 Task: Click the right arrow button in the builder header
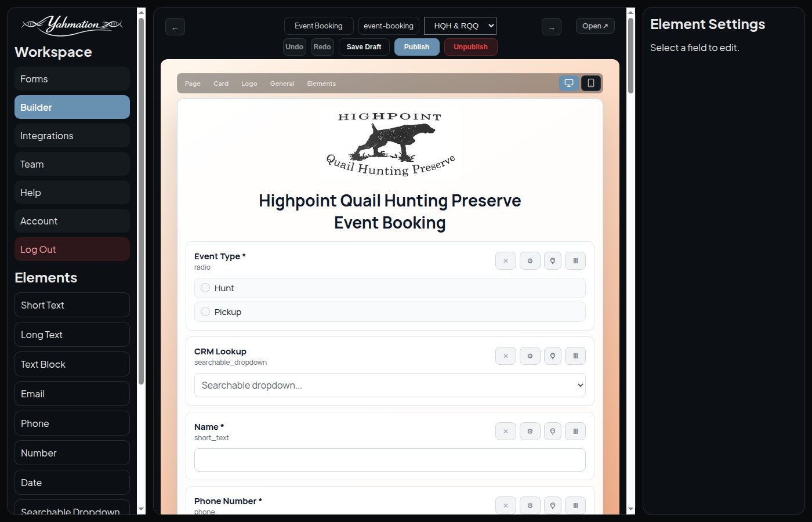552,27
